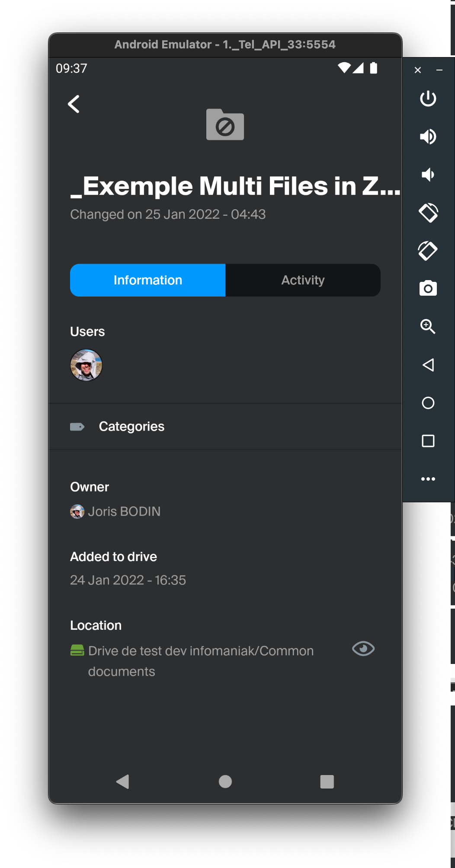Expand the Categories section
The width and height of the screenshot is (455, 868).
(x=132, y=427)
